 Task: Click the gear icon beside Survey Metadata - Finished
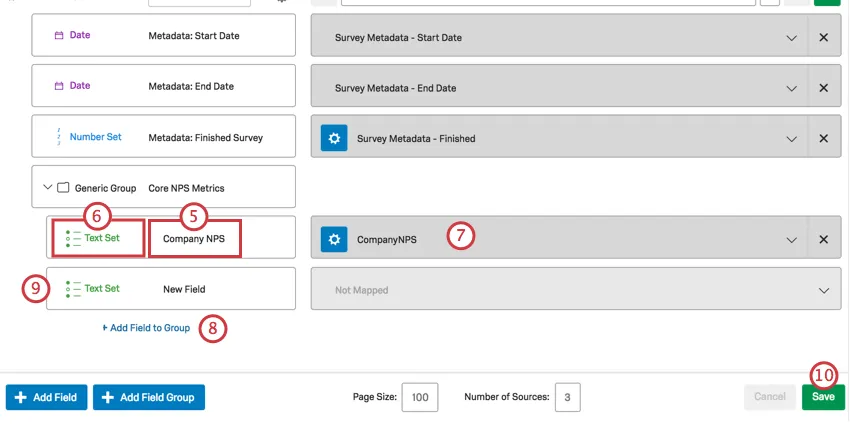click(334, 138)
